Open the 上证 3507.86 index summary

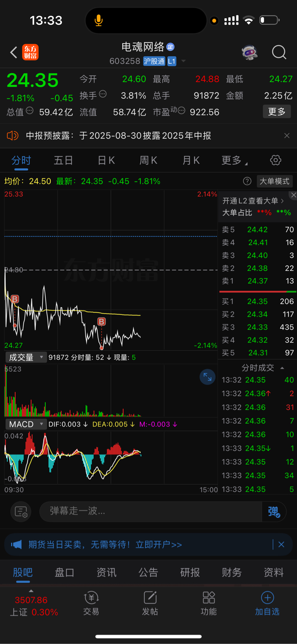tap(34, 606)
